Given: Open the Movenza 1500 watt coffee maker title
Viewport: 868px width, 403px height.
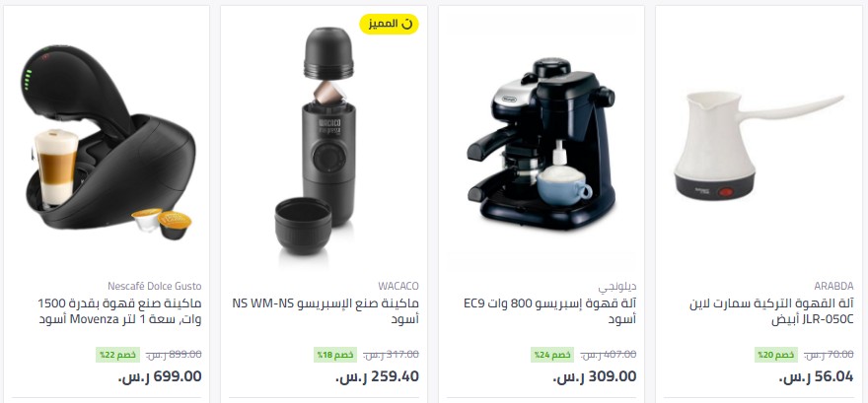Looking at the screenshot, I should pos(120,311).
